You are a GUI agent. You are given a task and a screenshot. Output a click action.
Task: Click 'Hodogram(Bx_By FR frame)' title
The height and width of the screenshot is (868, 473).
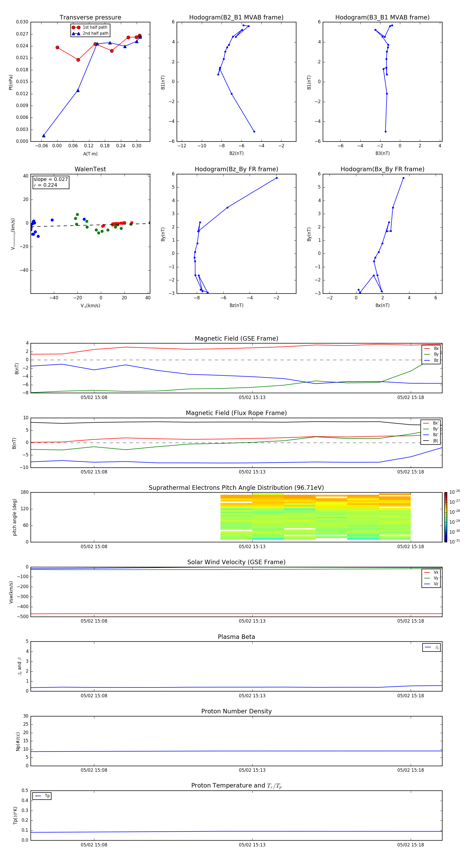coord(382,169)
